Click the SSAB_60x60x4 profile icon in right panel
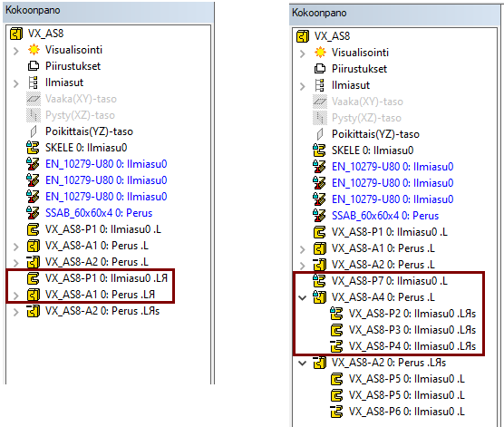Image resolution: width=504 pixels, height=427 pixels. (319, 216)
